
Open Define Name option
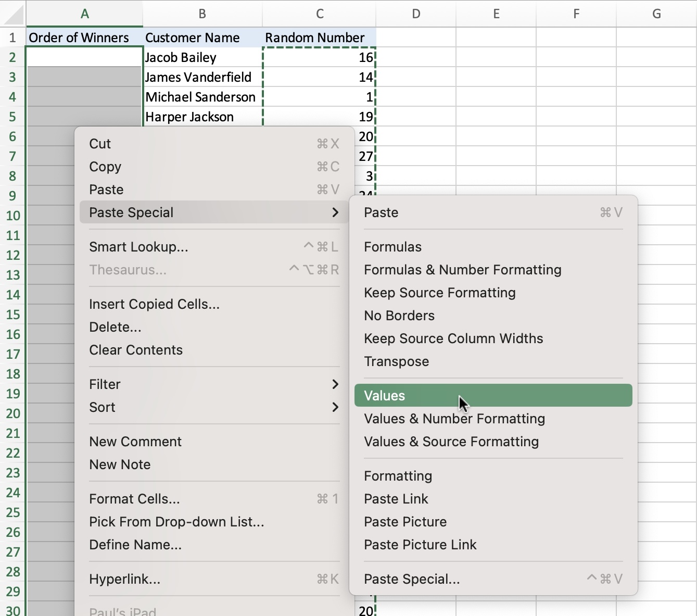point(214,545)
